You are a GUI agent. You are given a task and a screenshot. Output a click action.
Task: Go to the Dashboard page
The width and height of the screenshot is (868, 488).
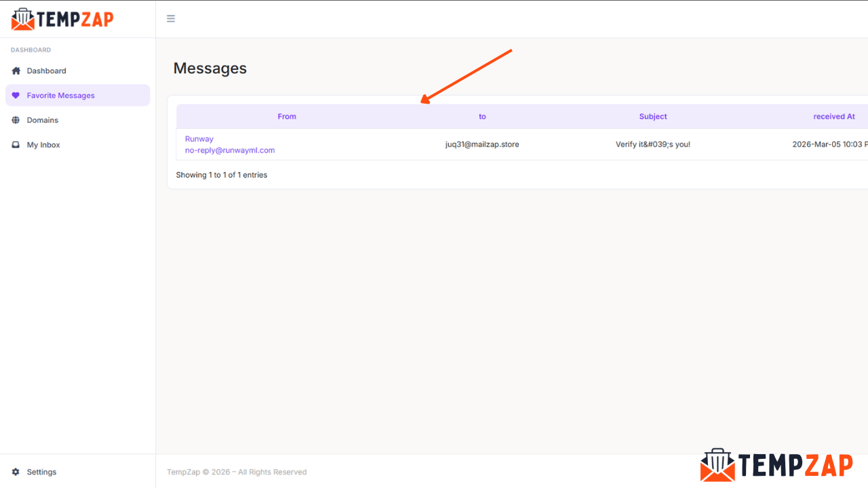(x=46, y=70)
